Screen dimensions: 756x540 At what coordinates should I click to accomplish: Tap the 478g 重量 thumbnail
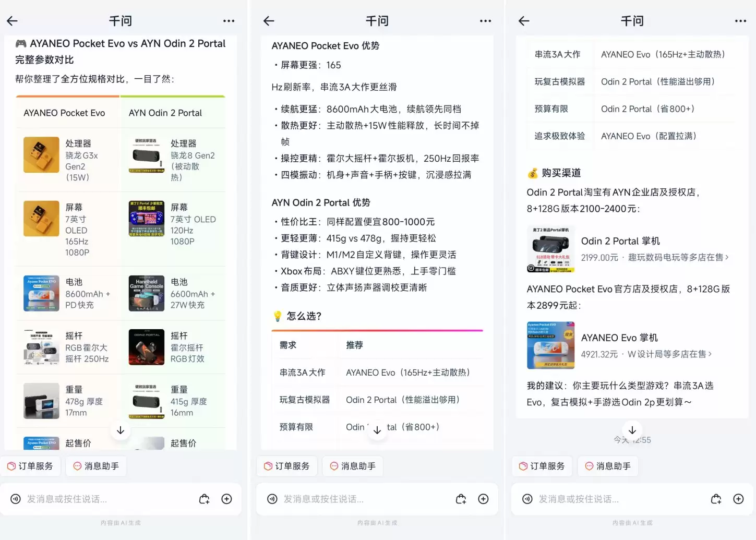click(x=41, y=401)
